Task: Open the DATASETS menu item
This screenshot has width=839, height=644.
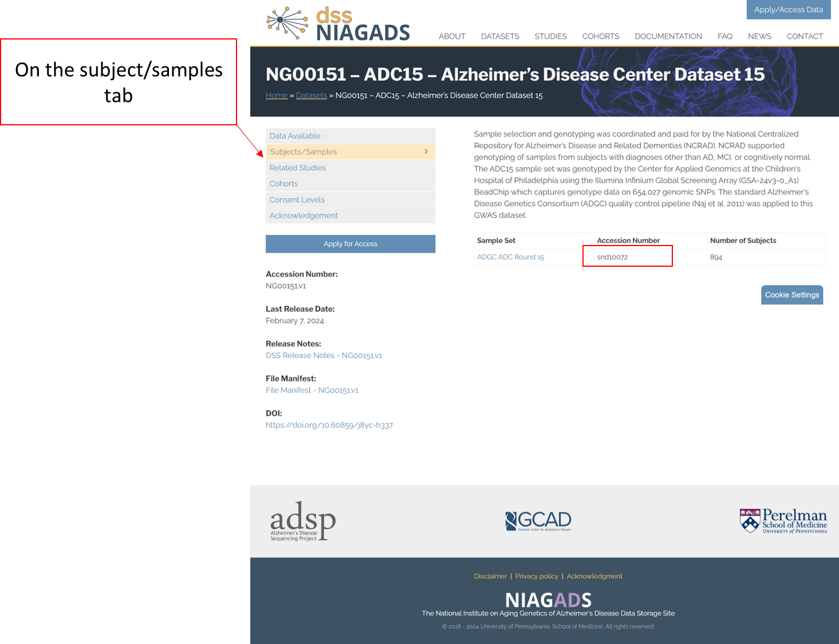Action: click(500, 36)
